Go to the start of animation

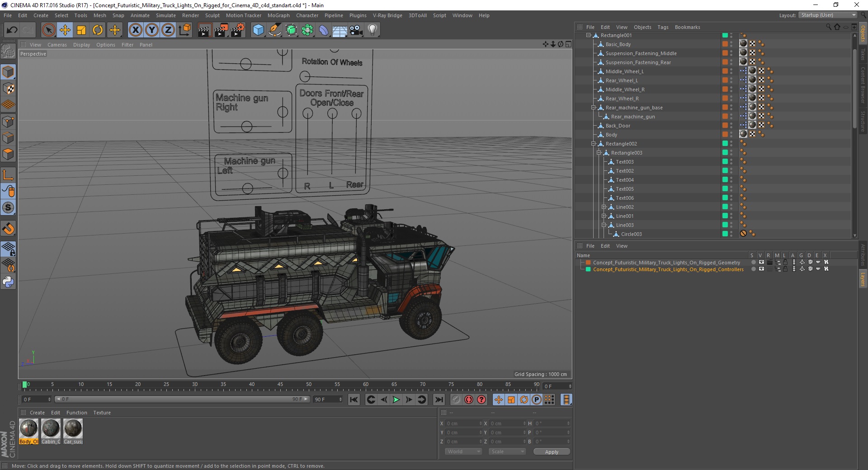click(x=354, y=399)
